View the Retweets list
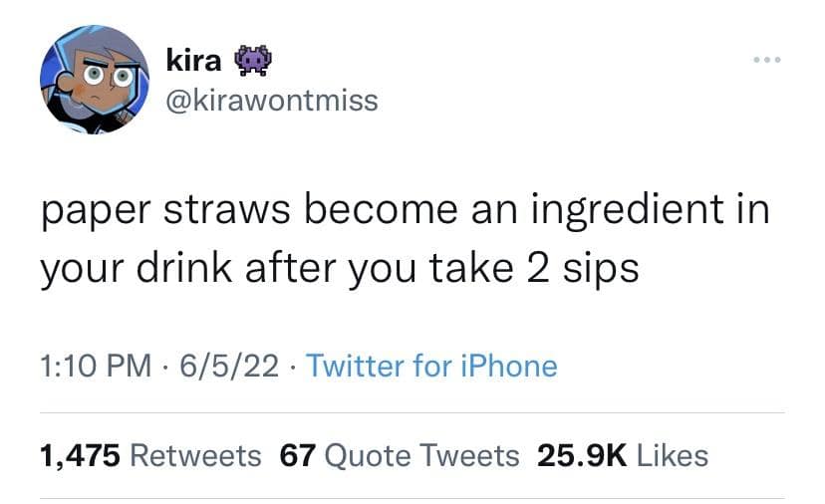This screenshot has width=825, height=504. (x=195, y=455)
